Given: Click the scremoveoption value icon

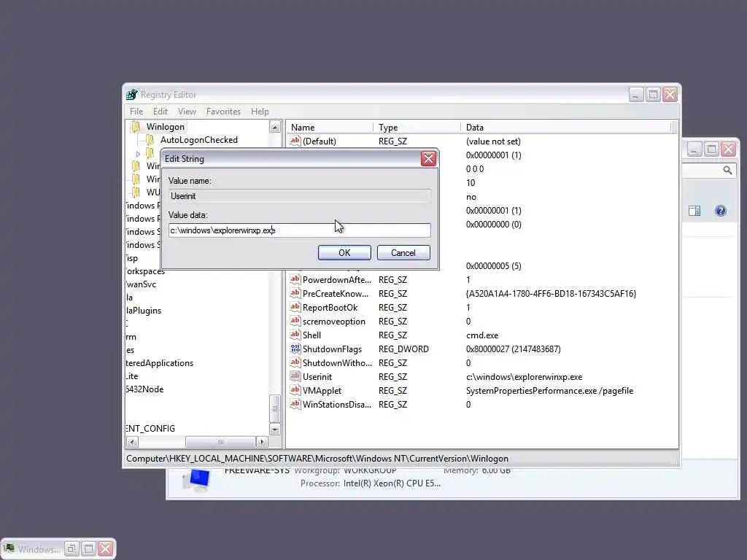Looking at the screenshot, I should click(295, 321).
